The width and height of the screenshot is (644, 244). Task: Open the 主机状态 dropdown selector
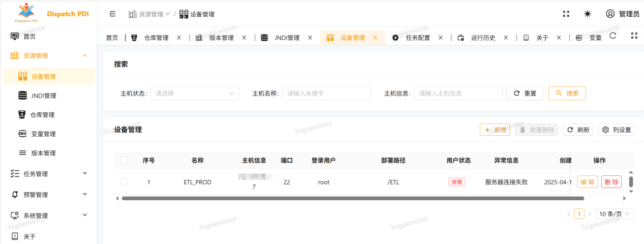tap(195, 94)
